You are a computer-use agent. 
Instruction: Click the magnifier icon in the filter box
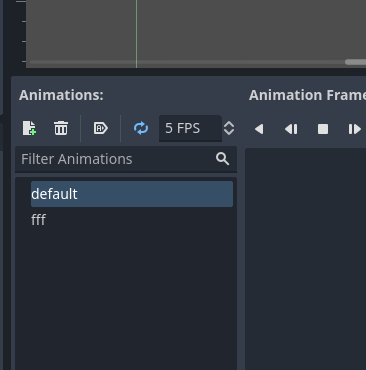click(222, 159)
